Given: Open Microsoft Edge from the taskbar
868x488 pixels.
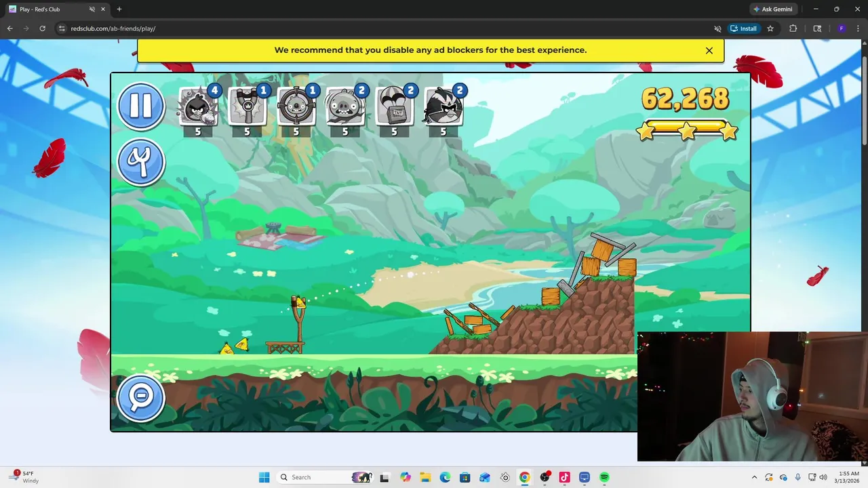Looking at the screenshot, I should click(445, 477).
